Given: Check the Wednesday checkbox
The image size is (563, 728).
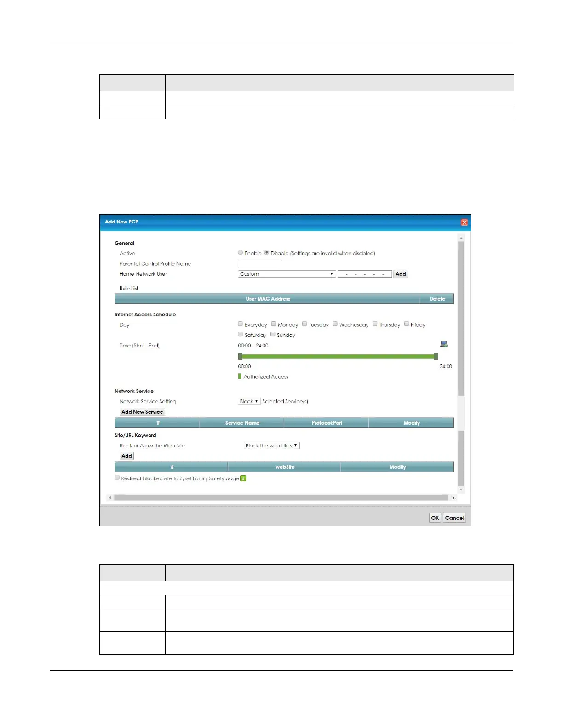Looking at the screenshot, I should click(x=335, y=324).
